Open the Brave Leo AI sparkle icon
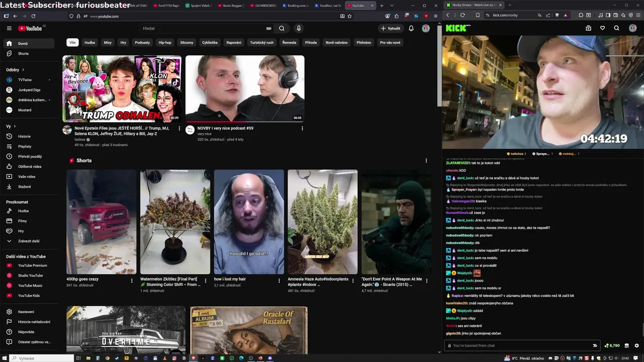Screen dimensions: 644x362 623,15
